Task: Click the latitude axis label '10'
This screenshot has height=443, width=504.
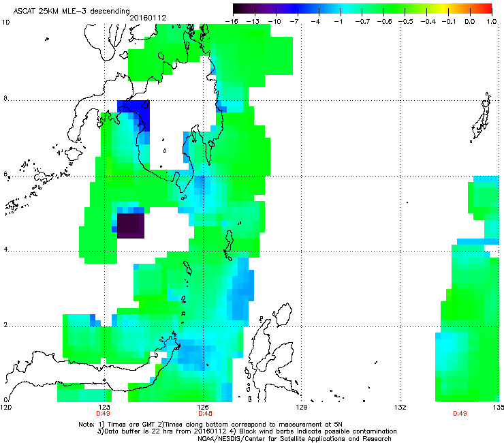Action: [6, 22]
